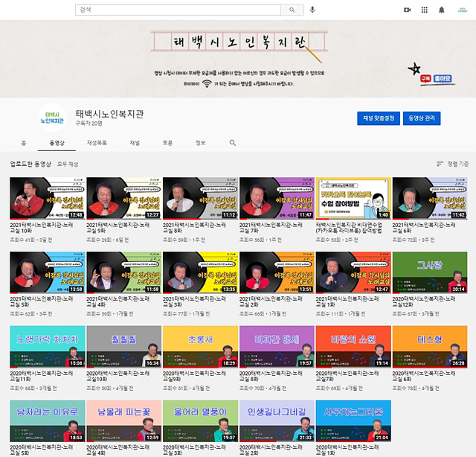Open the 노랫가락 차차차 thumbnail
This screenshot has width=476, height=457.
point(48,347)
